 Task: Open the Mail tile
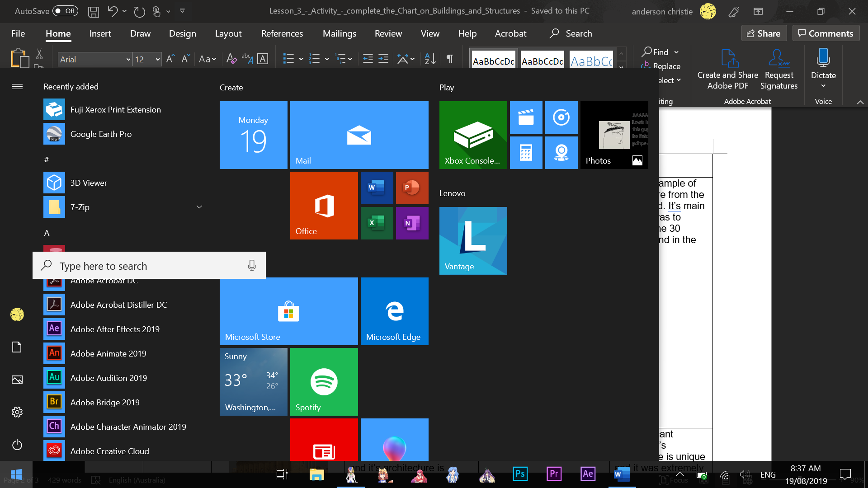click(x=359, y=135)
